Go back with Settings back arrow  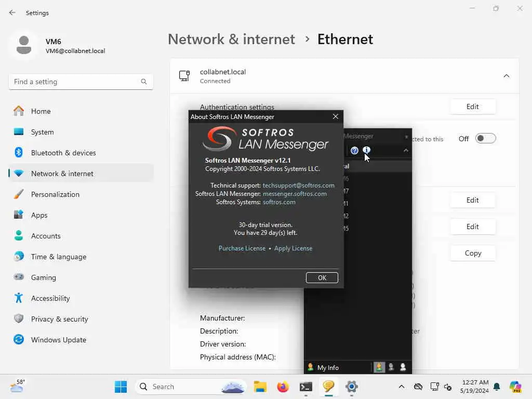coord(12,12)
